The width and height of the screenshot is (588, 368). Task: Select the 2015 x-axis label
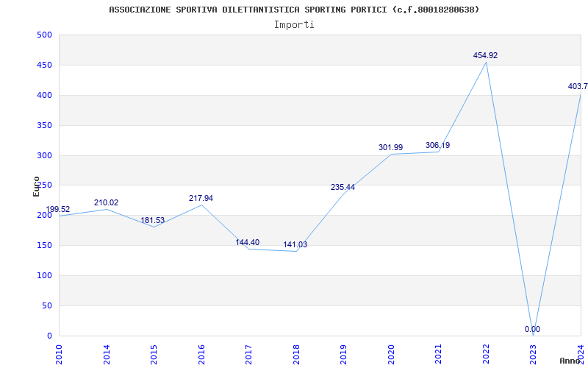point(154,354)
